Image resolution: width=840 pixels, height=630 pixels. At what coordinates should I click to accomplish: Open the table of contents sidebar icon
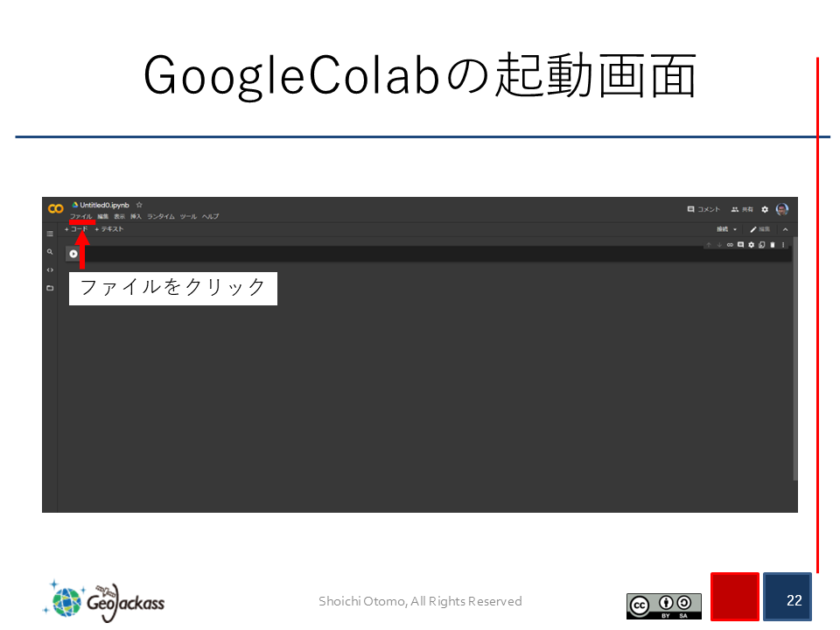click(x=50, y=234)
